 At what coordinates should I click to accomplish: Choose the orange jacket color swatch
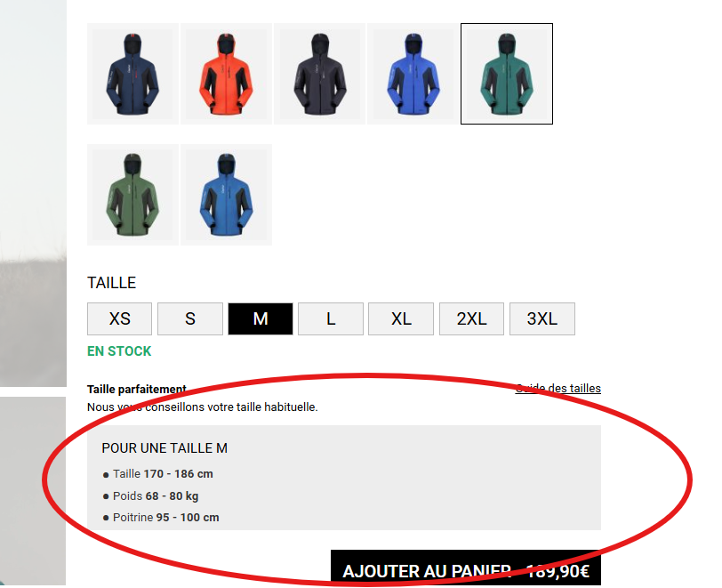[226, 74]
